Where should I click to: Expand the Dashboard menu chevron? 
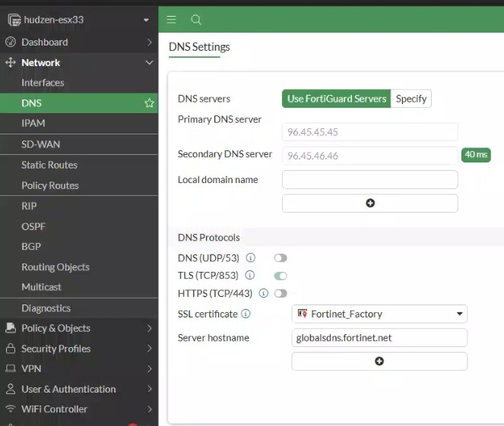pos(150,42)
